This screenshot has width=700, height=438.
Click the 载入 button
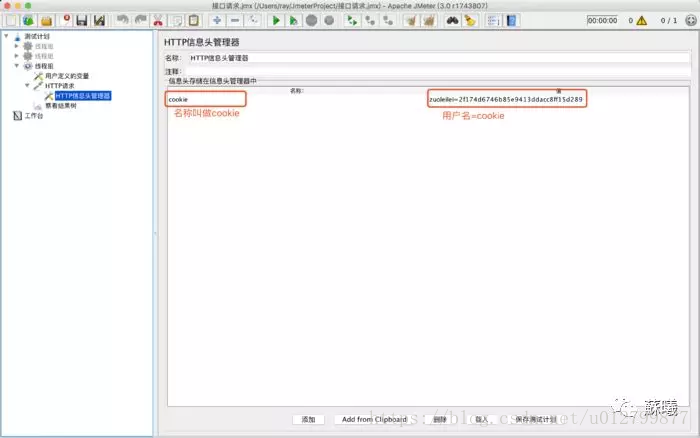tap(481, 420)
